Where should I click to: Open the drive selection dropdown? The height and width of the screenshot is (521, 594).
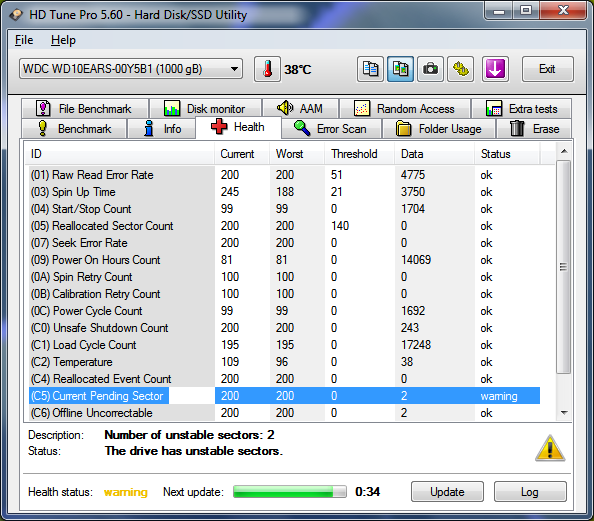131,69
